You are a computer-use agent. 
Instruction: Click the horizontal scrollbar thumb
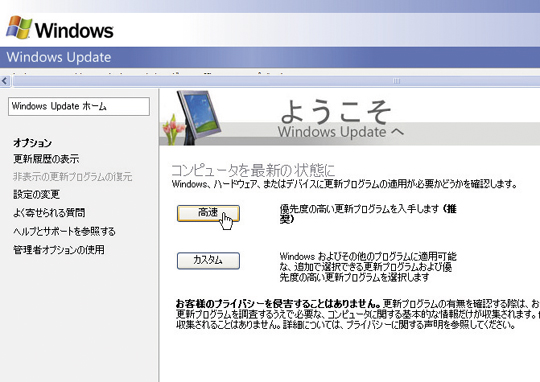[x=277, y=81]
